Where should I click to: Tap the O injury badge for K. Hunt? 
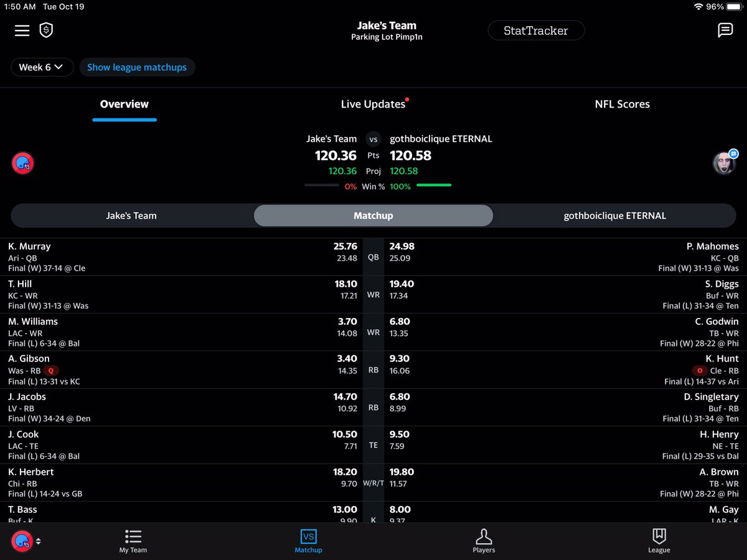700,370
